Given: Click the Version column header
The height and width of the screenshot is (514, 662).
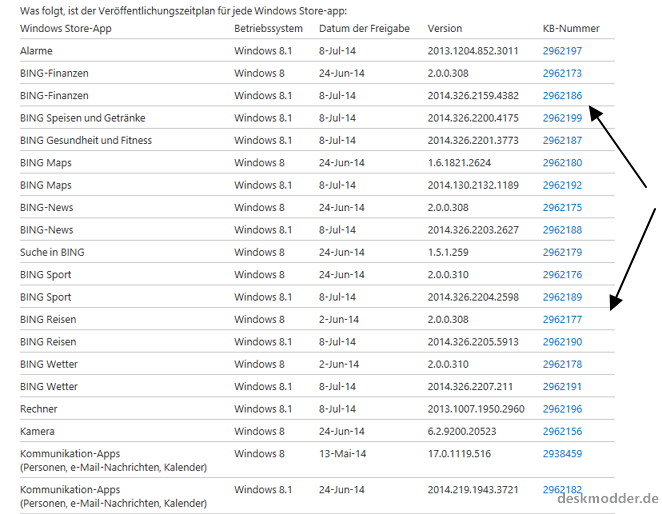Looking at the screenshot, I should [445, 28].
